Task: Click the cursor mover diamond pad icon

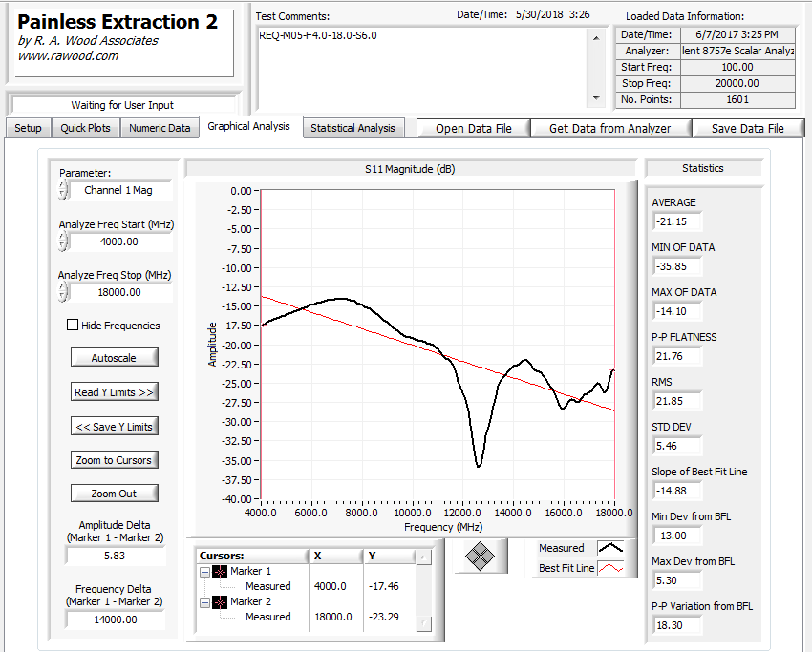Action: pyautogui.click(x=481, y=557)
